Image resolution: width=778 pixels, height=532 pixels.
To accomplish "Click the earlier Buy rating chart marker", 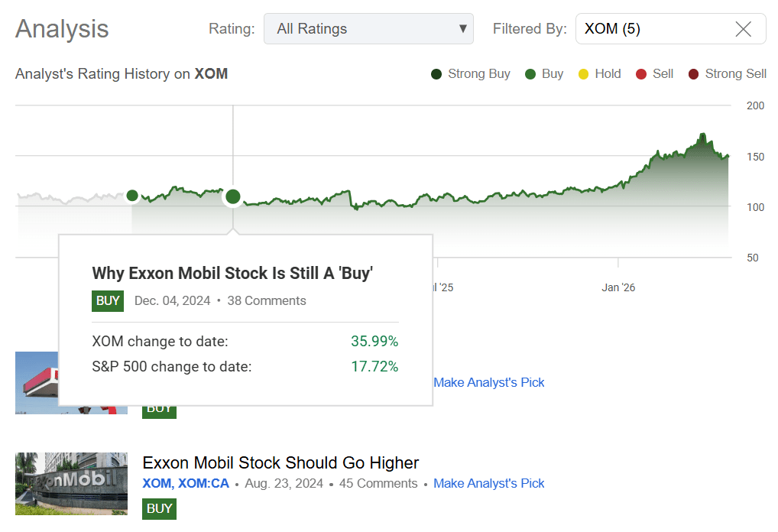I will coord(132,196).
